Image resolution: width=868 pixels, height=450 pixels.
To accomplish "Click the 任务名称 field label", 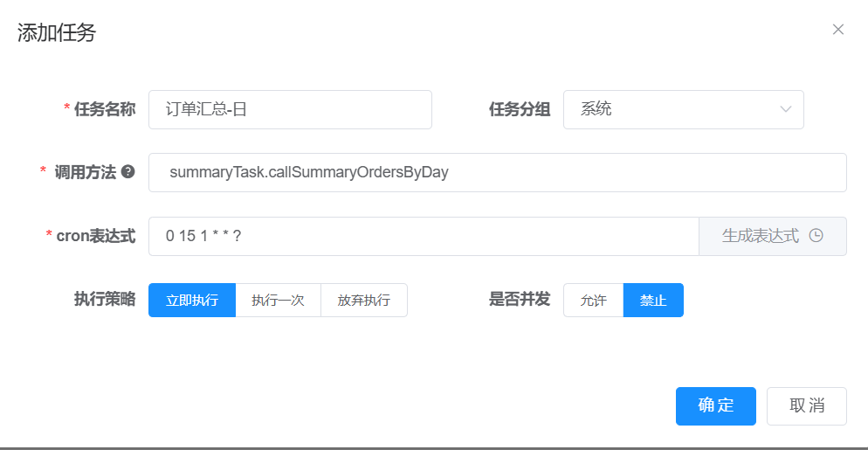I will (104, 110).
